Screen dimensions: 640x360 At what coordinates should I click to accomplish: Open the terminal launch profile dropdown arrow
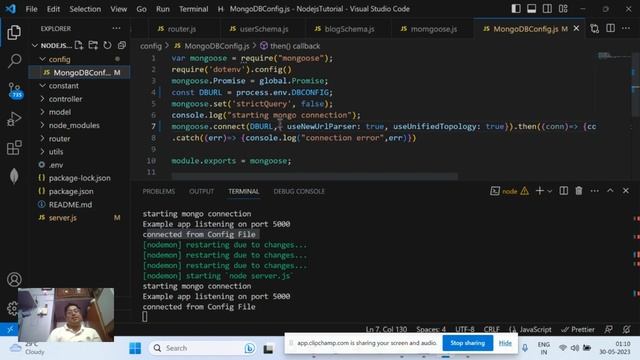[x=550, y=191]
